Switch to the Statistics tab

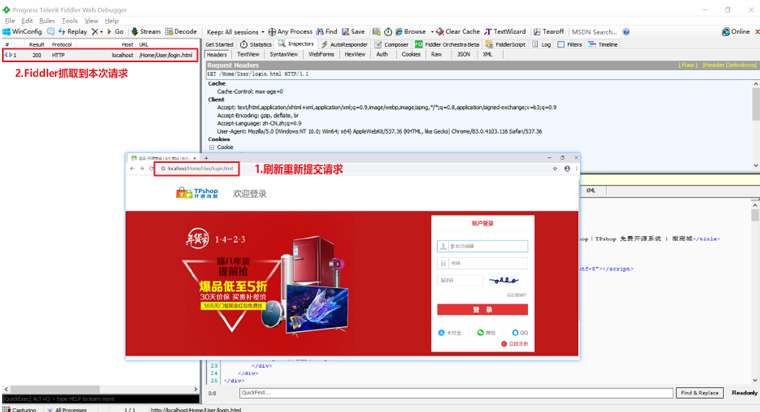[256, 45]
